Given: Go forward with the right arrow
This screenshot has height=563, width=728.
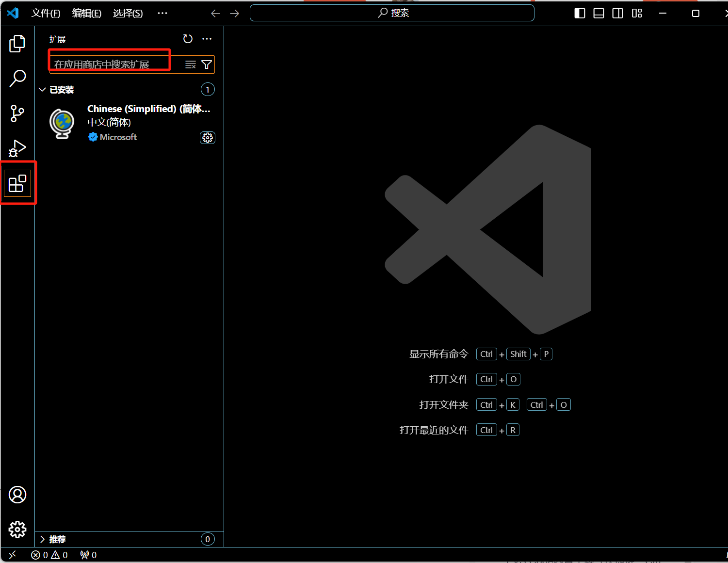Looking at the screenshot, I should [235, 14].
